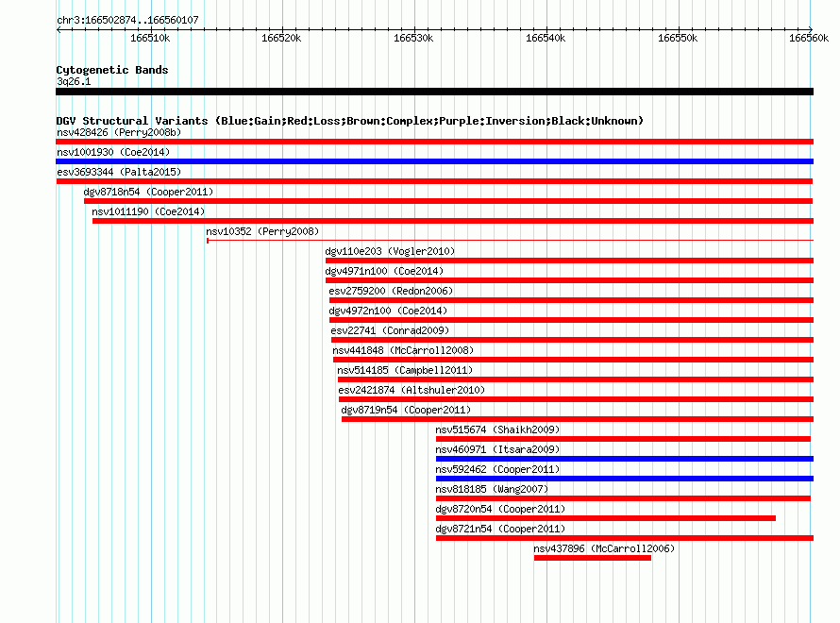Click the dgv110e203 (Vogler2010) label
The height and width of the screenshot is (623, 840).
(390, 251)
